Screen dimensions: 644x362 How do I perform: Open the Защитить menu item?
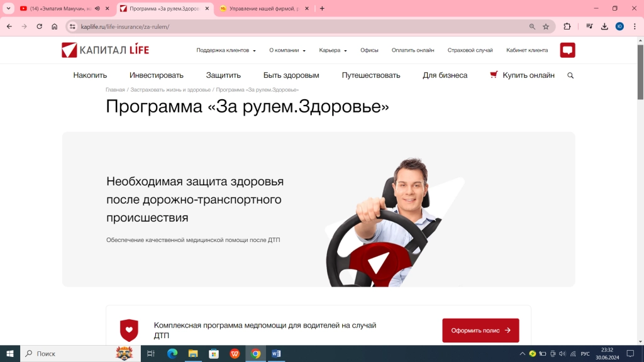point(223,75)
